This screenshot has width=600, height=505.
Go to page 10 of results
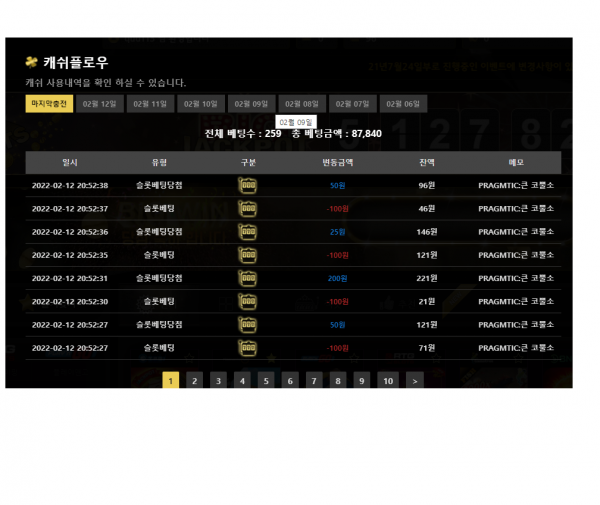(x=388, y=380)
